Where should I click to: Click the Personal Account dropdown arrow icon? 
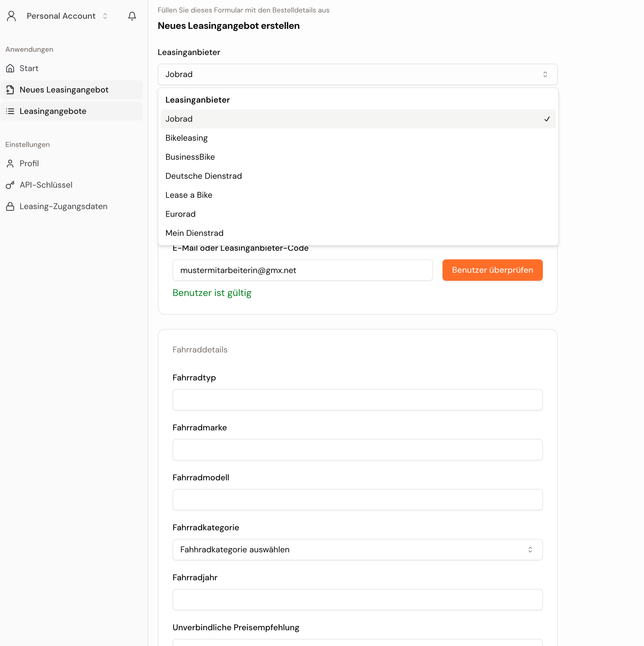(104, 16)
